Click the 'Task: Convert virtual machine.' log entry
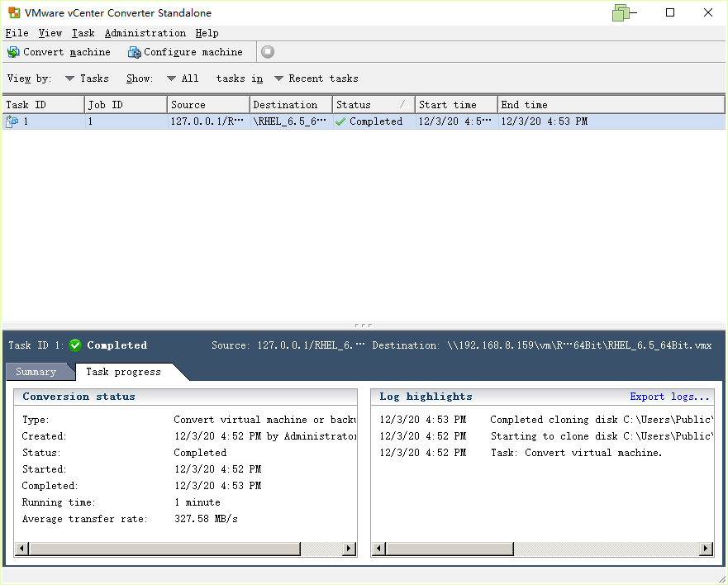This screenshot has width=728, height=585. tap(576, 453)
